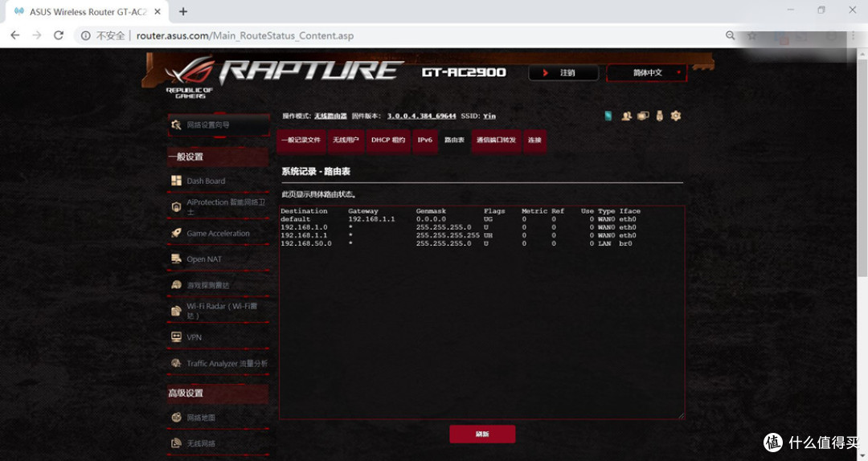The image size is (868, 461).
Task: Click the browser address bar URL
Action: (x=244, y=35)
